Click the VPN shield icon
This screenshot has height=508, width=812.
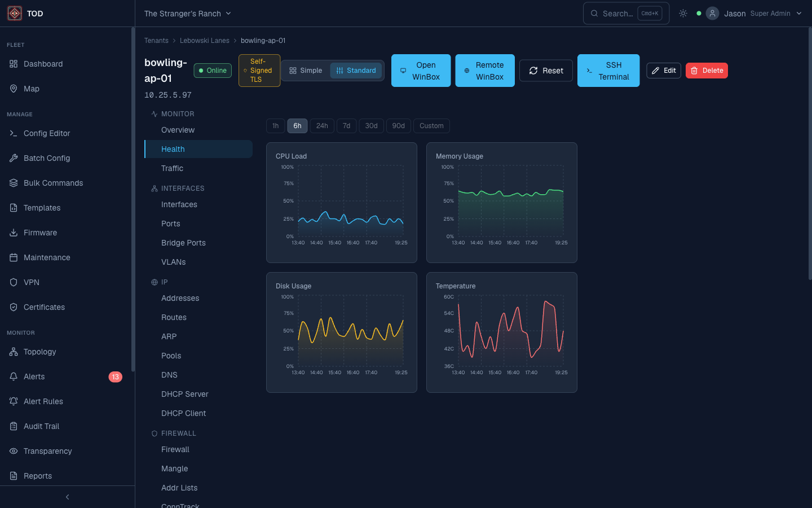click(x=14, y=282)
